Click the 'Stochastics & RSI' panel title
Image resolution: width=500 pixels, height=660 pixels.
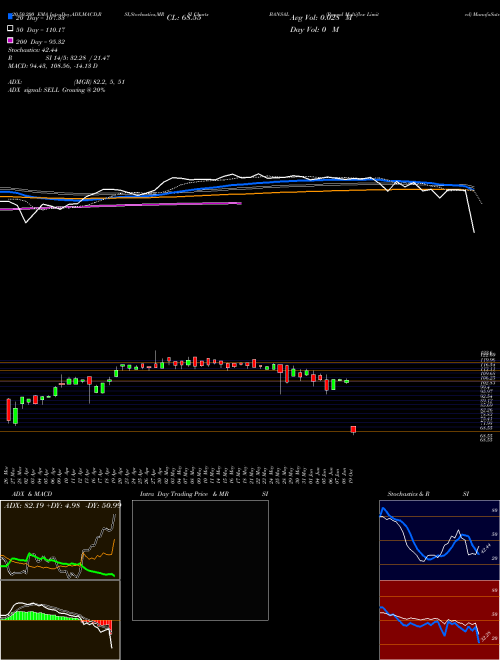tap(428, 494)
